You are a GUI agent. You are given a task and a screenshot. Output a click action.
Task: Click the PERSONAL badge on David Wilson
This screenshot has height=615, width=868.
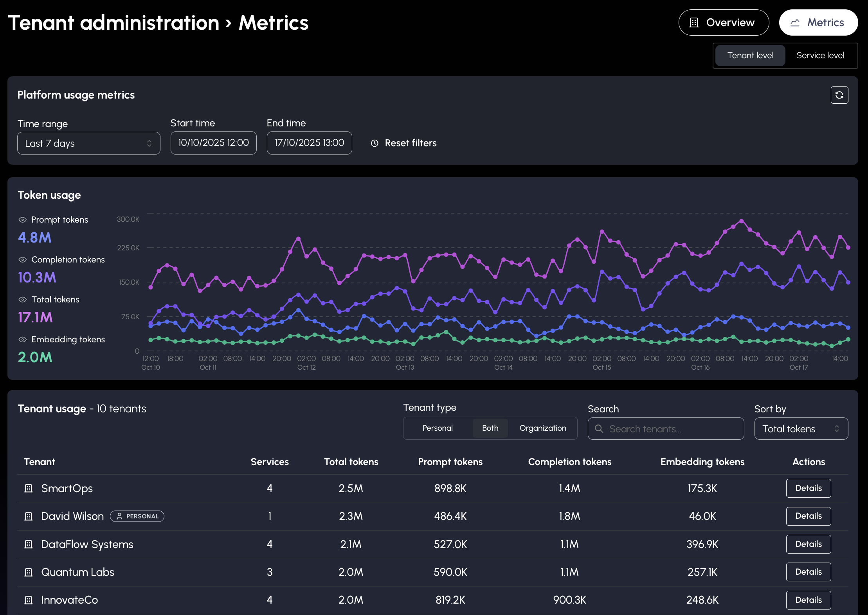137,516
